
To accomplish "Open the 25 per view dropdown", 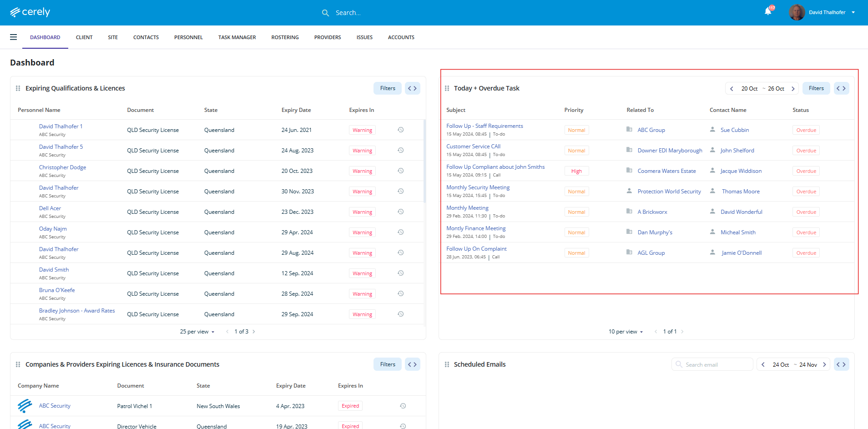I will click(197, 332).
